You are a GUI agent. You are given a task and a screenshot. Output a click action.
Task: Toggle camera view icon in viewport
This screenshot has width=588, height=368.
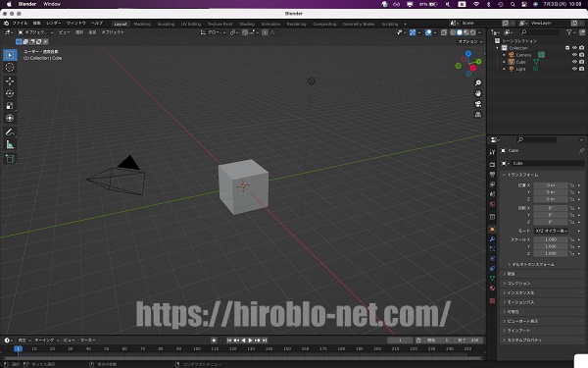pyautogui.click(x=478, y=104)
